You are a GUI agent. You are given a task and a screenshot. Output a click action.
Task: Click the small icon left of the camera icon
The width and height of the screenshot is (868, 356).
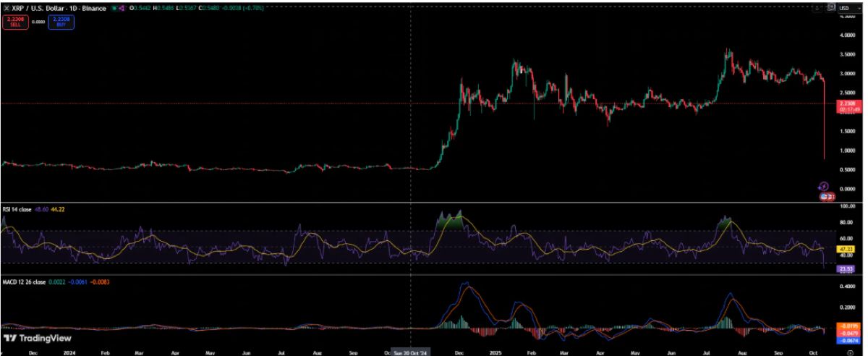[816, 7]
